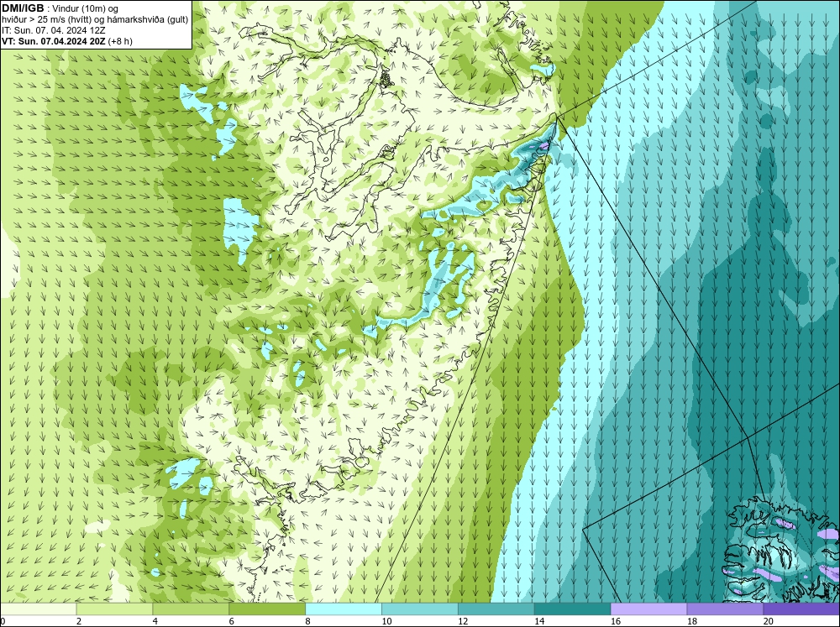Click the 'DMI/IGB' title text
This screenshot has width=840, height=627.
23,8
